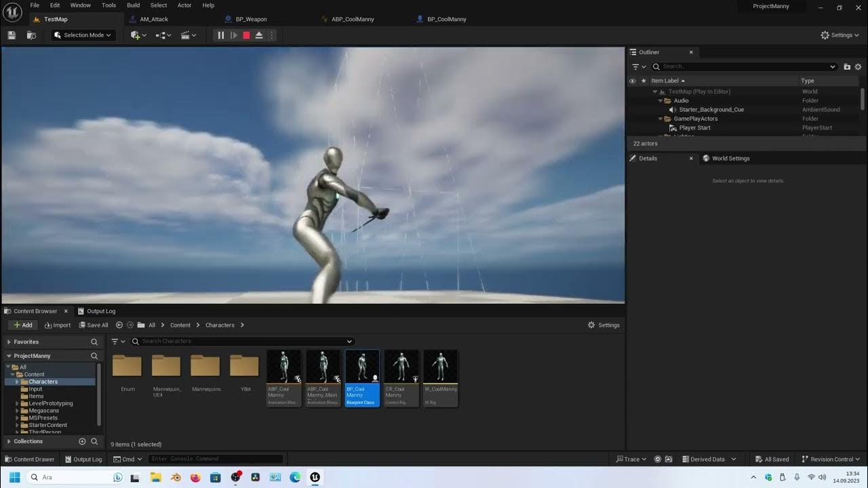
Task: Toggle the visibility eye column in the Outliner
Action: click(633, 81)
